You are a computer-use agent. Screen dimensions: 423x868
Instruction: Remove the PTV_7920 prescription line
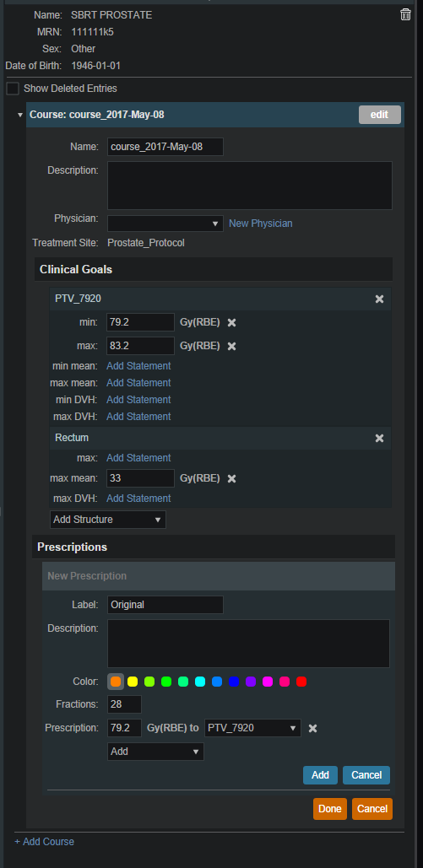312,728
